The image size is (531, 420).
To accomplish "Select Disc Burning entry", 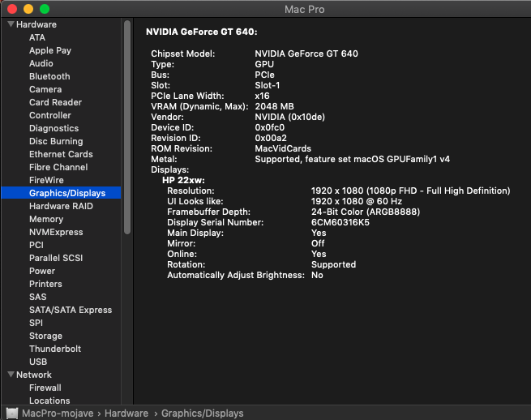I will pyautogui.click(x=56, y=141).
